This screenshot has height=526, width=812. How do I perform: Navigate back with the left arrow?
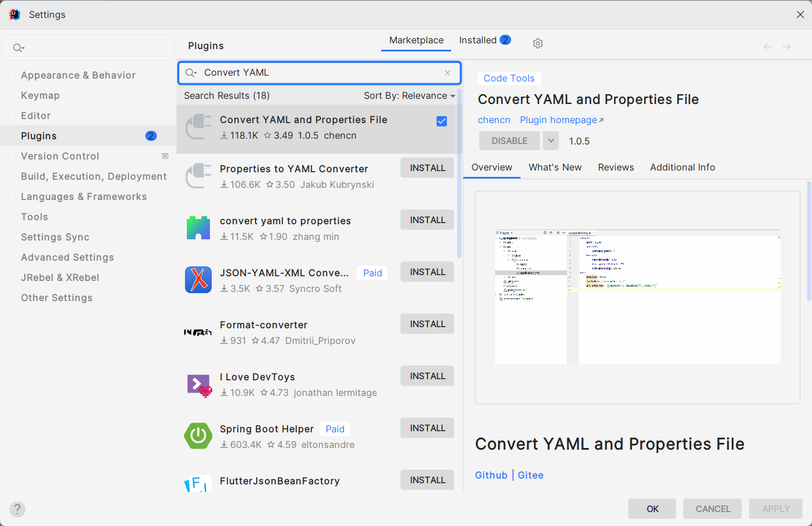pos(768,47)
